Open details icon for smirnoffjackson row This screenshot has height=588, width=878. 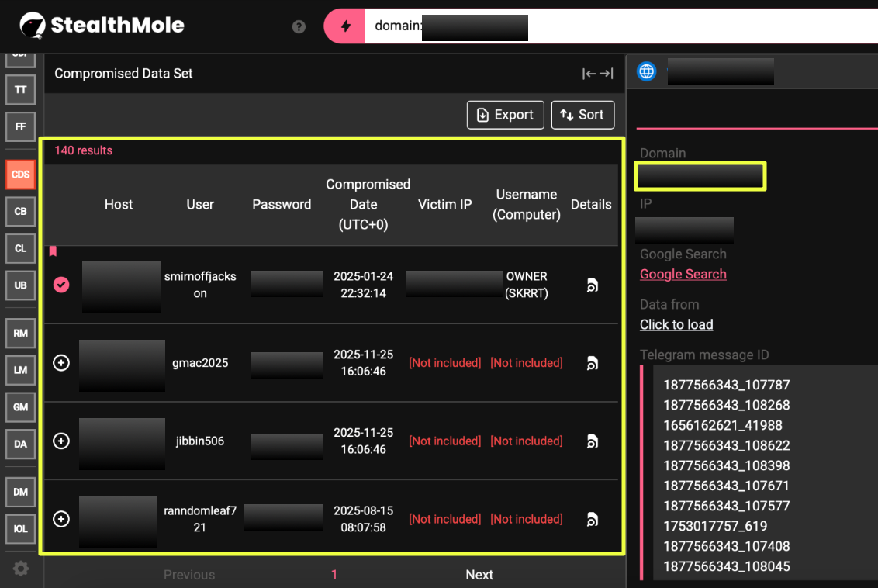(592, 285)
